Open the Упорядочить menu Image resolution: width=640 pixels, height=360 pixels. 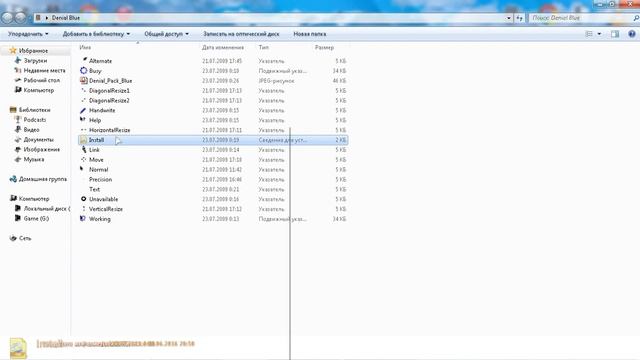[x=28, y=34]
